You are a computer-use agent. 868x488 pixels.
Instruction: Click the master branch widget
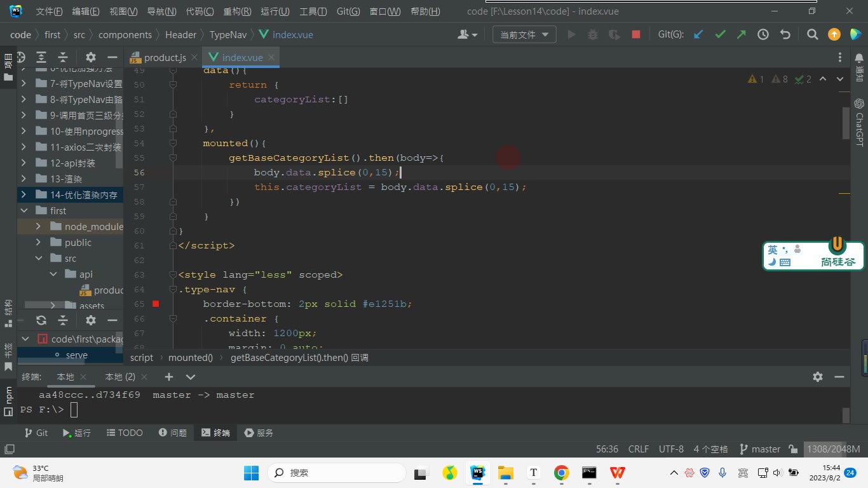(760, 449)
